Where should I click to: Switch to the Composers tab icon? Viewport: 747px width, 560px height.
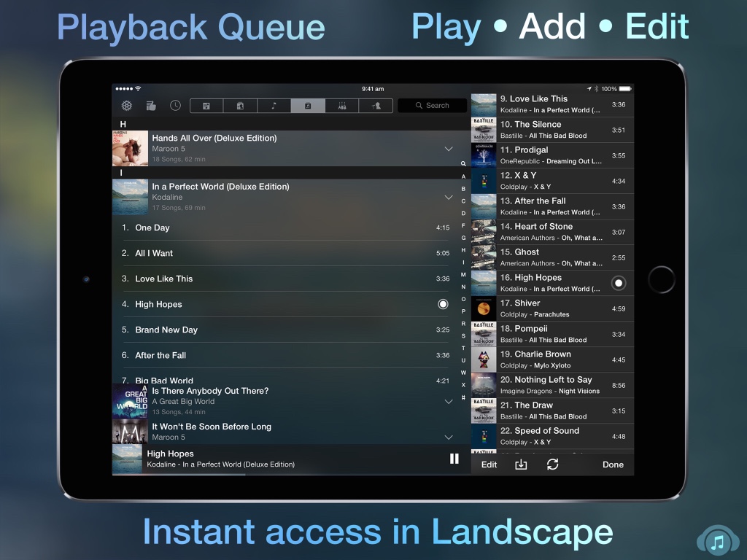(376, 106)
